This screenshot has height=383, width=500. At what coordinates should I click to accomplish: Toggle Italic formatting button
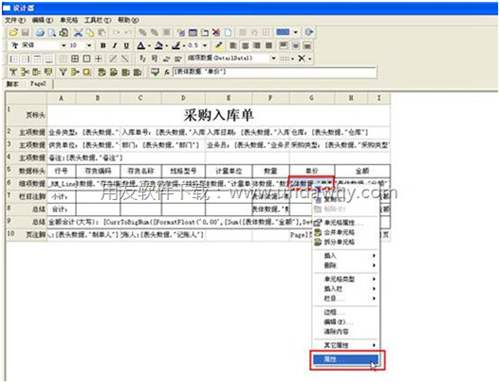[x=115, y=45]
